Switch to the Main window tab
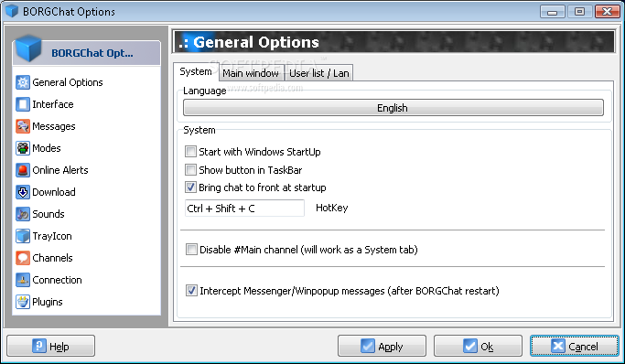625x364 pixels. [251, 73]
